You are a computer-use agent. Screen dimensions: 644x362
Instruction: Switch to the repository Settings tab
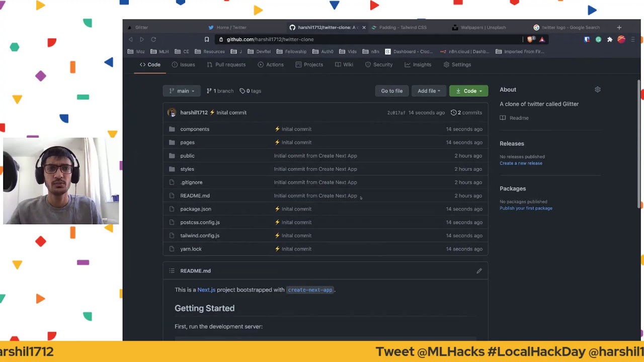(457, 64)
